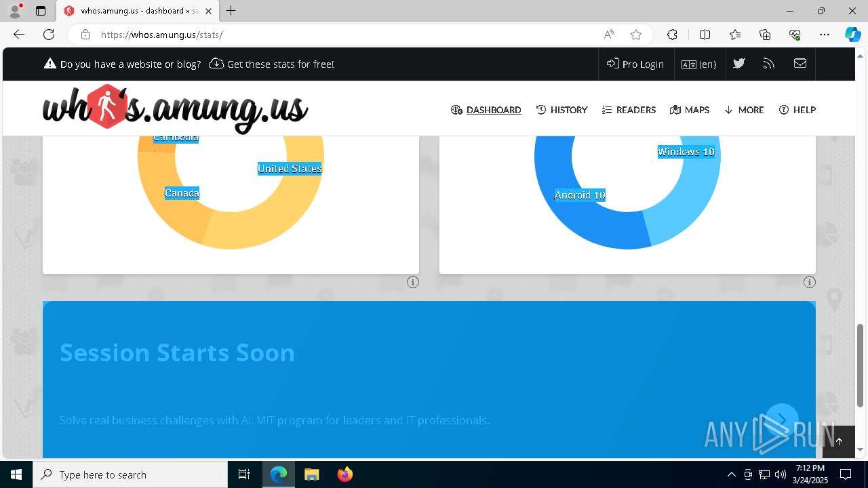
Task: Go back in browser
Action: coord(19,35)
